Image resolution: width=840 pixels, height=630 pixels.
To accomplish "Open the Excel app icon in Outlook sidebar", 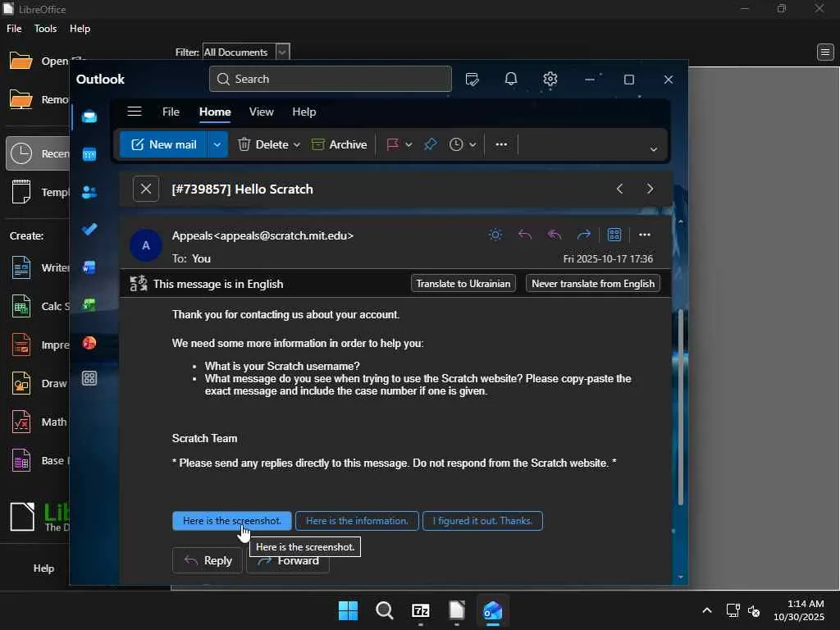I will pos(89,305).
